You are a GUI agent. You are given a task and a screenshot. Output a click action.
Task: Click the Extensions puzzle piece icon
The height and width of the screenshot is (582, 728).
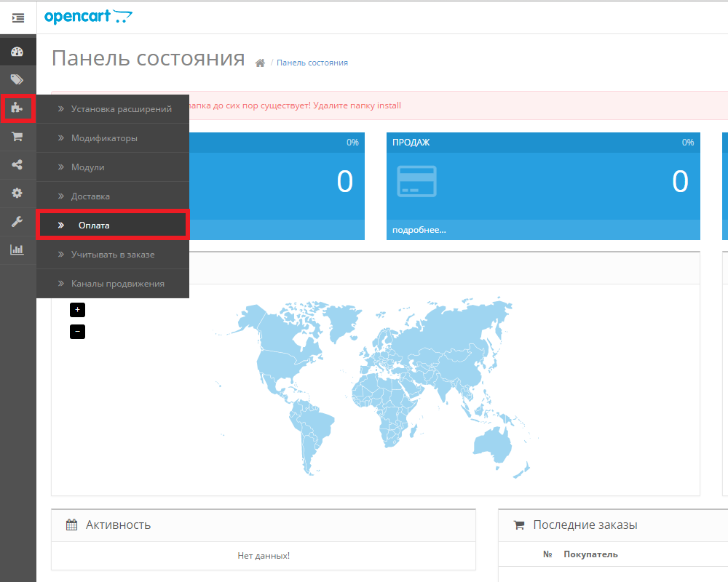click(x=17, y=108)
